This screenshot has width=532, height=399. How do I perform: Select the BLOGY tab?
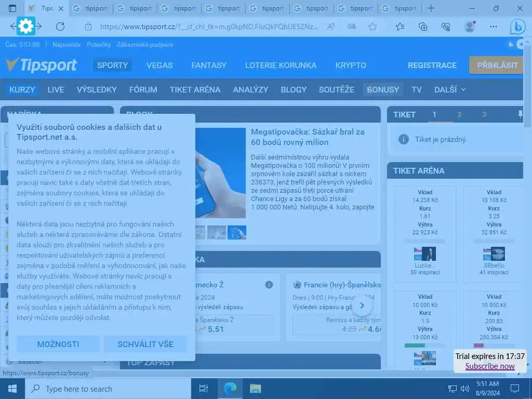pyautogui.click(x=294, y=89)
